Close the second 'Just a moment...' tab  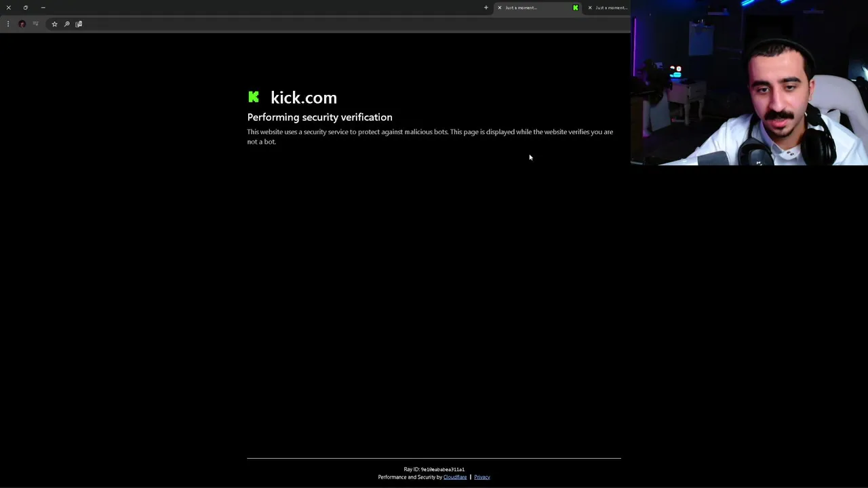coord(590,7)
